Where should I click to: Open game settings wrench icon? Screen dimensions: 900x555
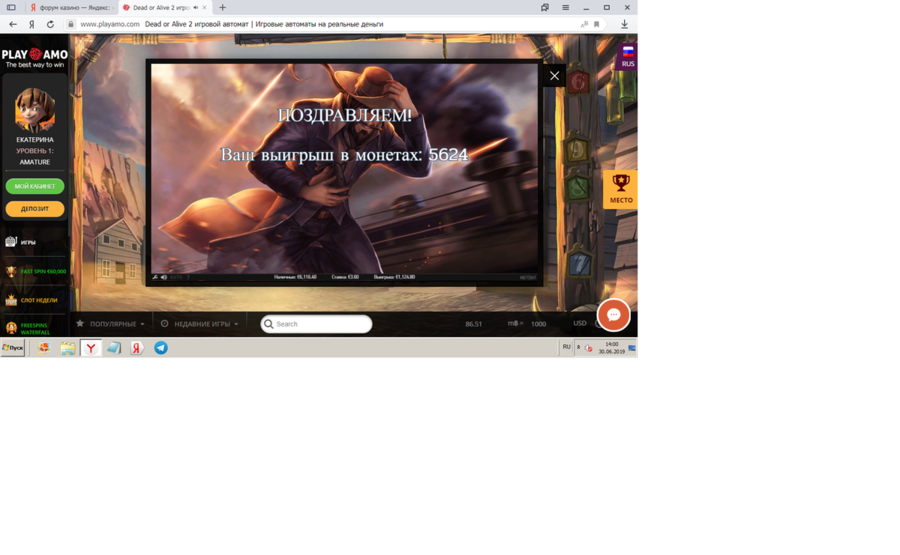click(155, 277)
